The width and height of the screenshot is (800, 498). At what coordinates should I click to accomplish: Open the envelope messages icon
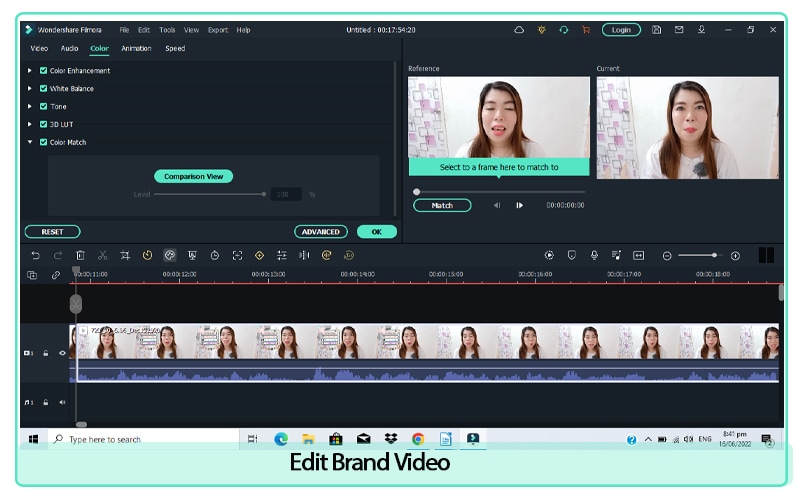point(679,30)
